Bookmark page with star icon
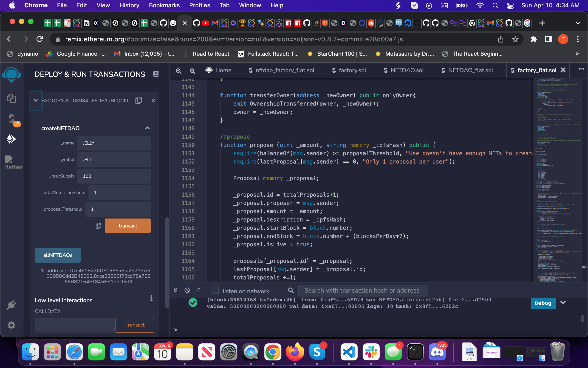 pyautogui.click(x=515, y=39)
